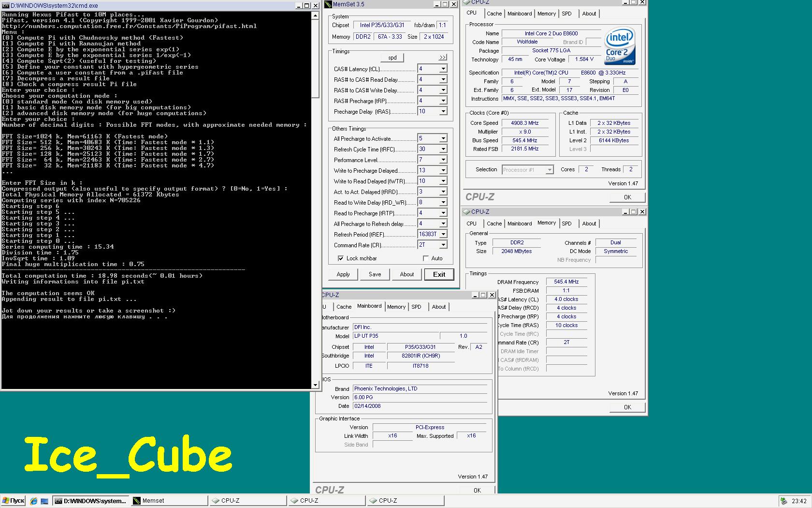812x508 pixels.
Task: Click the system tray network icon
Action: 783,501
